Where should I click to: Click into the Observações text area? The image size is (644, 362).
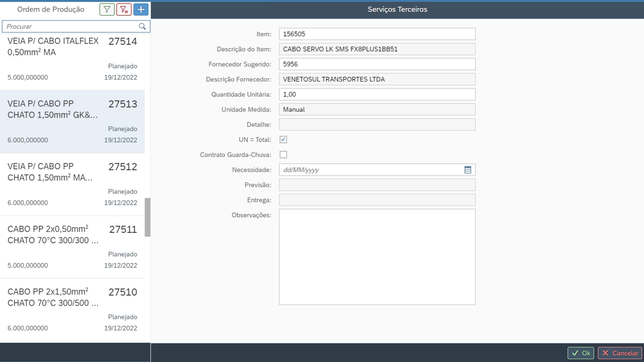click(377, 256)
